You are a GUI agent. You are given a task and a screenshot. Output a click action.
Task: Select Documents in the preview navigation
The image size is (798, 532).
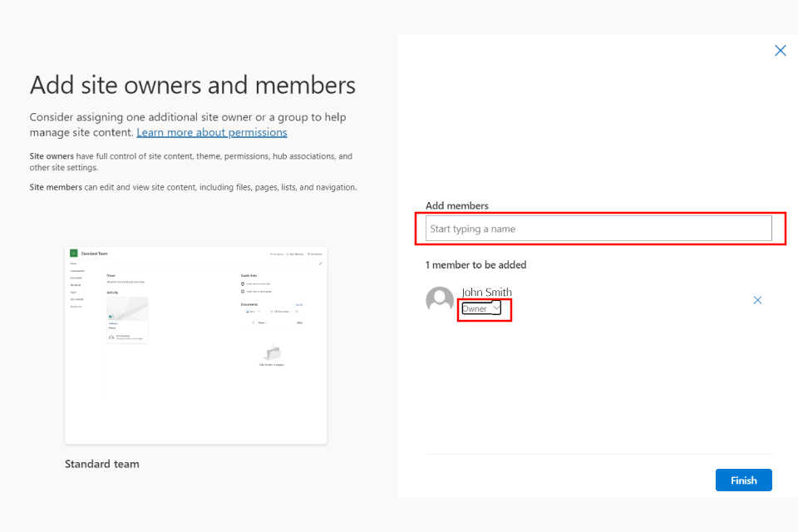tap(76, 278)
